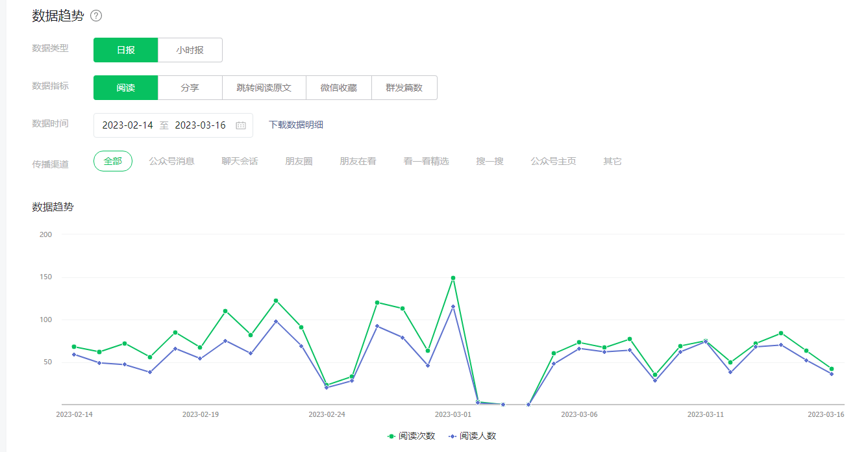
Task: Click the 传播渠道 label
Action: [50, 164]
